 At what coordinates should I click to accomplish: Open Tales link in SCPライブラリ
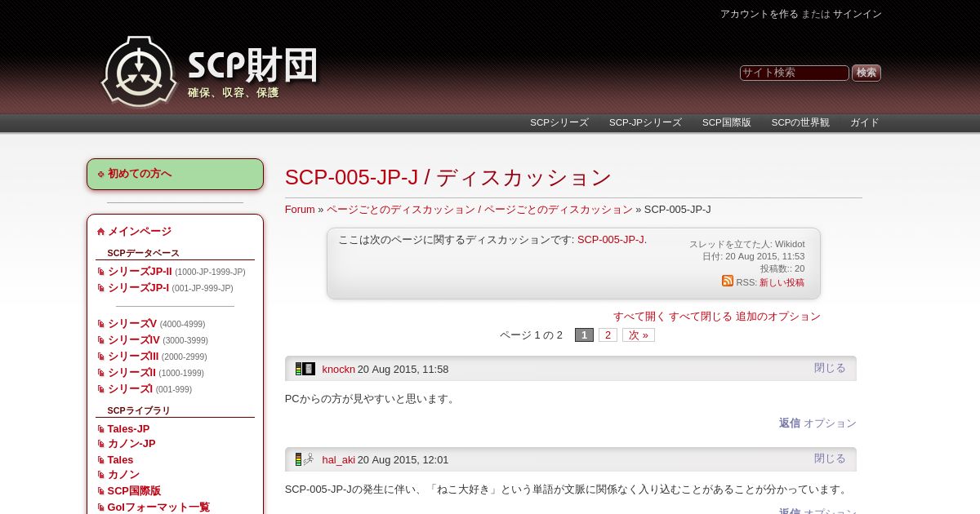[x=120, y=460]
